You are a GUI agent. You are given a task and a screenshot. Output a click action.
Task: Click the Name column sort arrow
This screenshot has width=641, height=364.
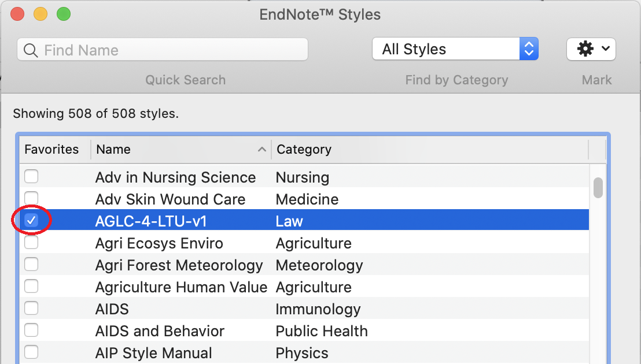[x=262, y=149]
